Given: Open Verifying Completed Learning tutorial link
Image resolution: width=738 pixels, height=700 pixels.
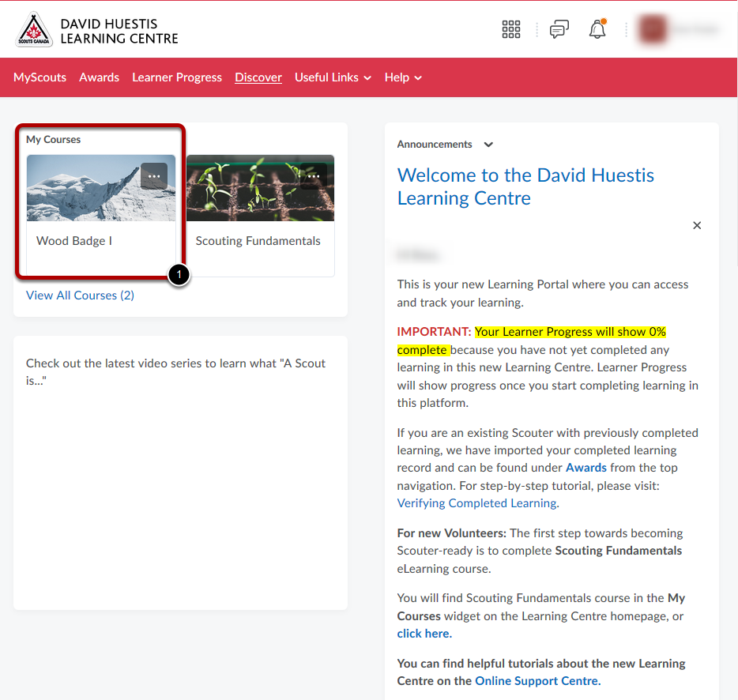Looking at the screenshot, I should 476,502.
